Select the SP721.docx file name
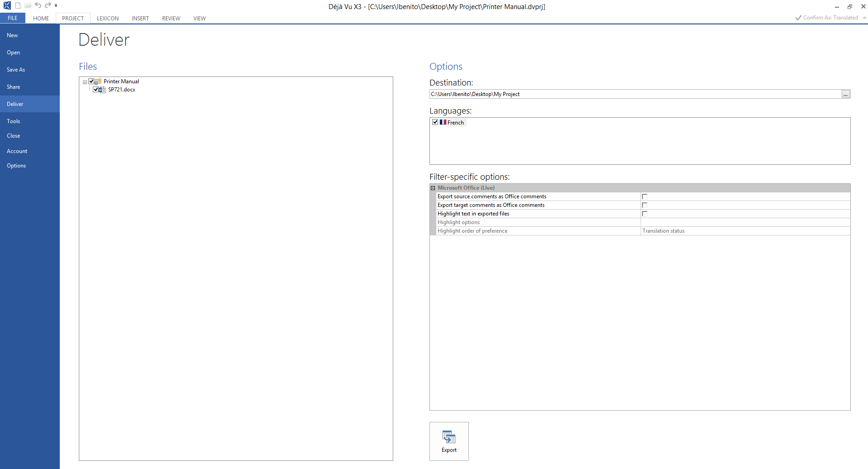 point(122,90)
